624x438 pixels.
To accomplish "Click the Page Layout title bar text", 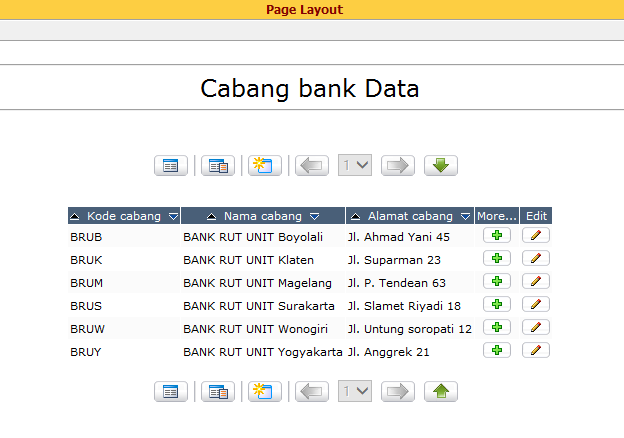I will point(304,10).
